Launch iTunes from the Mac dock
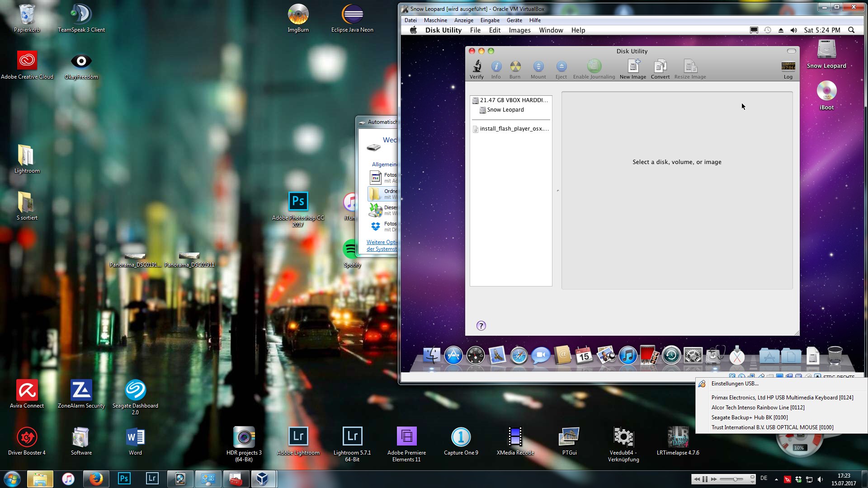The height and width of the screenshot is (488, 868). pyautogui.click(x=627, y=356)
